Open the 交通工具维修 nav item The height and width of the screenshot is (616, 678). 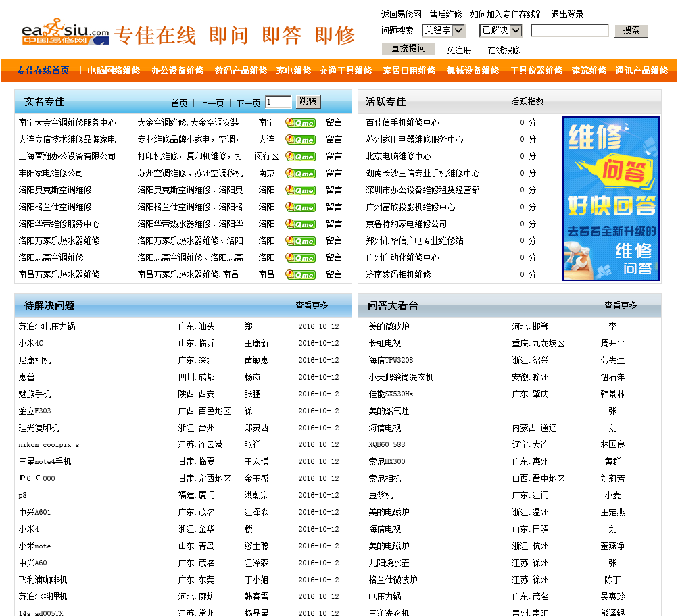(345, 70)
